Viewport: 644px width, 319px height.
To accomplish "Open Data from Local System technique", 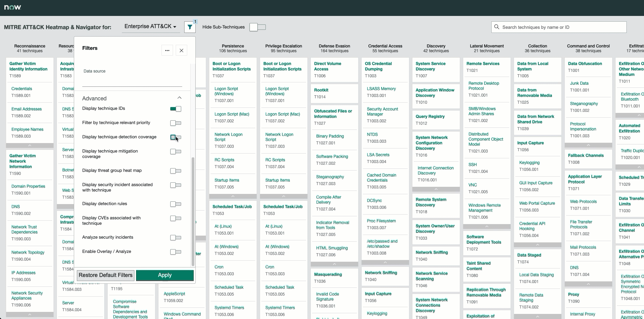I will click(x=533, y=66).
